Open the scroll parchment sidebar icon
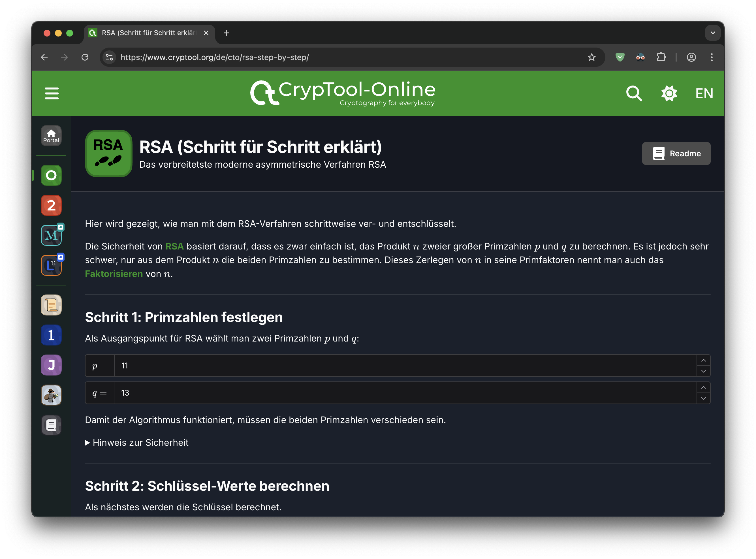This screenshot has height=559, width=756. [51, 305]
